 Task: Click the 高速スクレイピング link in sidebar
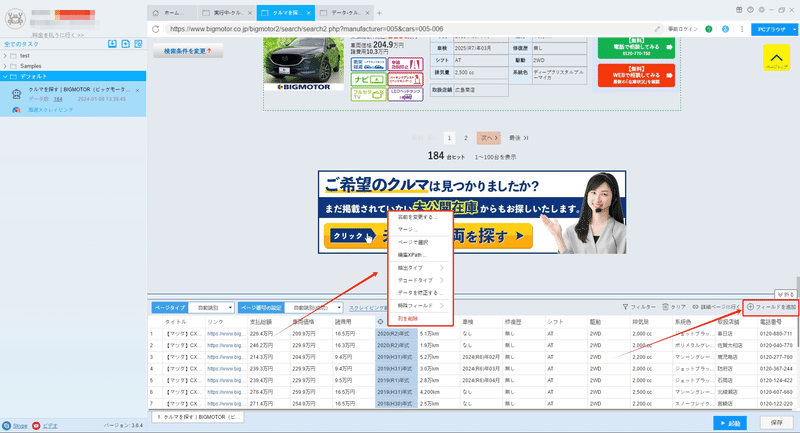click(51, 110)
